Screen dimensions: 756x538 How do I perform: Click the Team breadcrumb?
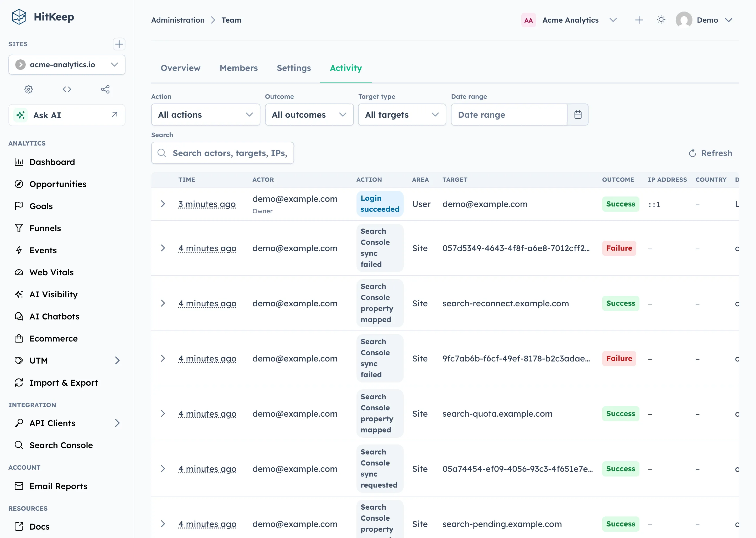click(x=231, y=20)
